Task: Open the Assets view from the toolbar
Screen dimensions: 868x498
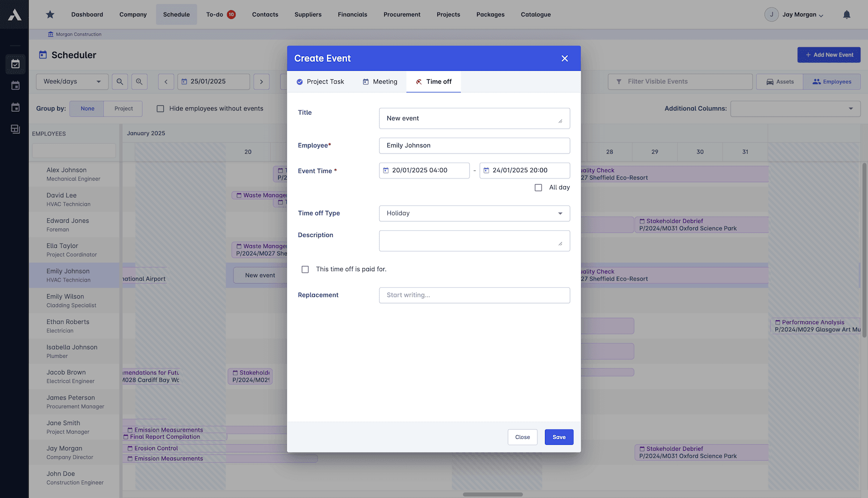Action: 780,81
